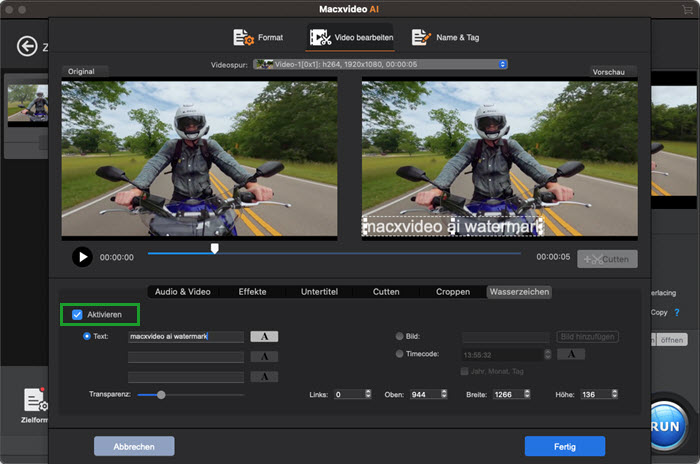Adjust the Oben value stepper
Screen dimensions: 700x464
[444, 394]
